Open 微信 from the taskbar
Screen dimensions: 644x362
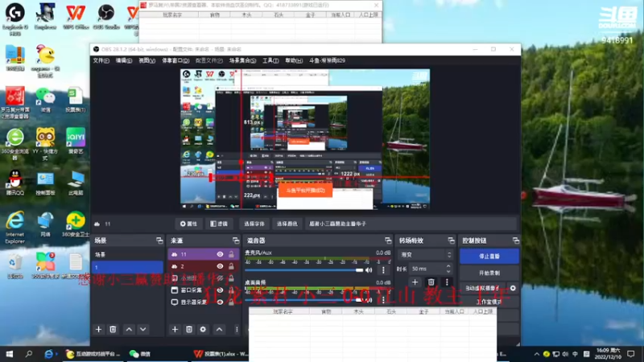pos(139,354)
